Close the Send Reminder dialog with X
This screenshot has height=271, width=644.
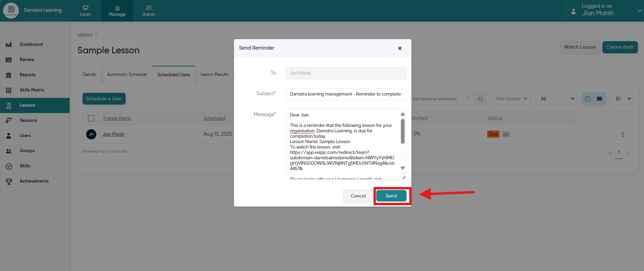pyautogui.click(x=400, y=48)
